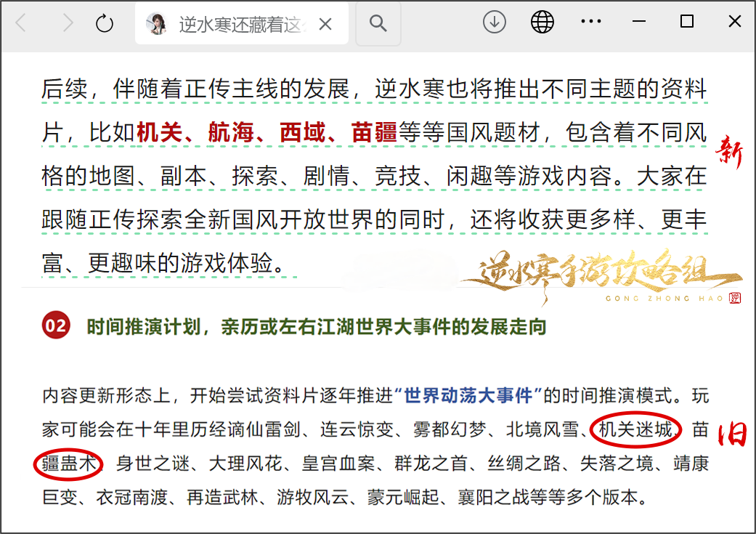The width and height of the screenshot is (756, 534).
Task: Click the red 02 section badge
Action: [56, 325]
